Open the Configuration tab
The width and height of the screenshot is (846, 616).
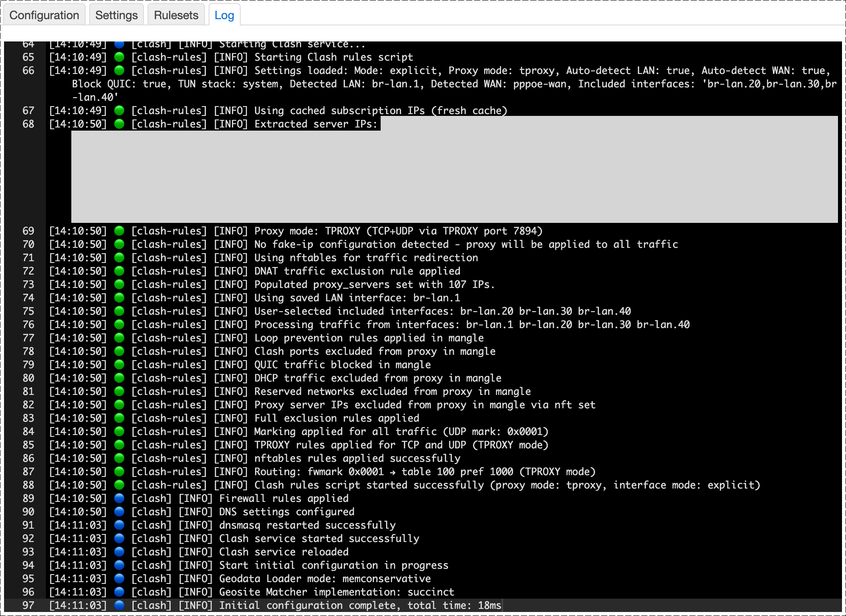click(x=44, y=15)
